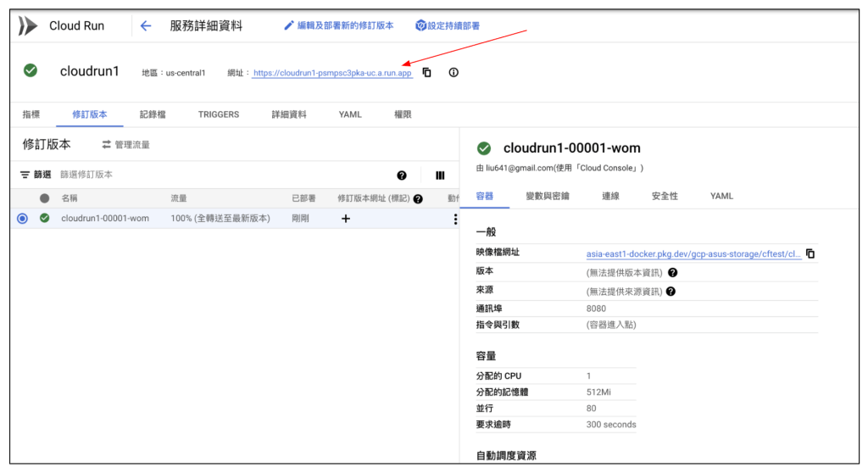Click the back arrow next to 服務詳細資料
868x473 pixels.
[x=146, y=25]
